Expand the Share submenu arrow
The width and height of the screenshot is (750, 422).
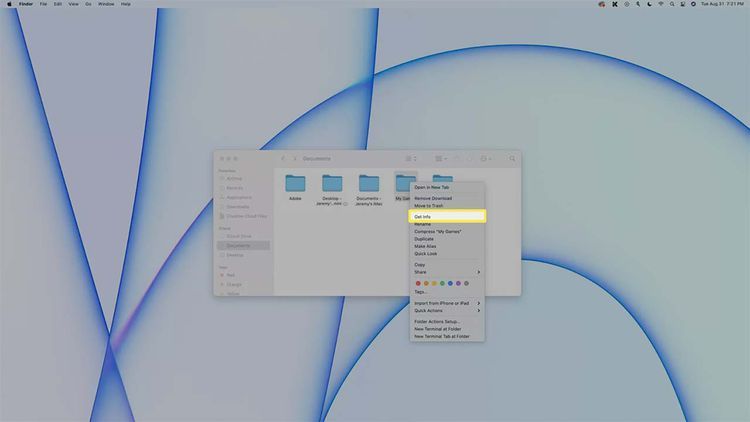coord(478,272)
